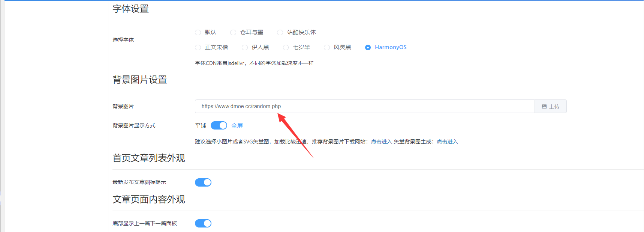Image resolution: width=644 pixels, height=232 pixels.
Task: Click the 字体设置 section heading
Action: point(131,9)
